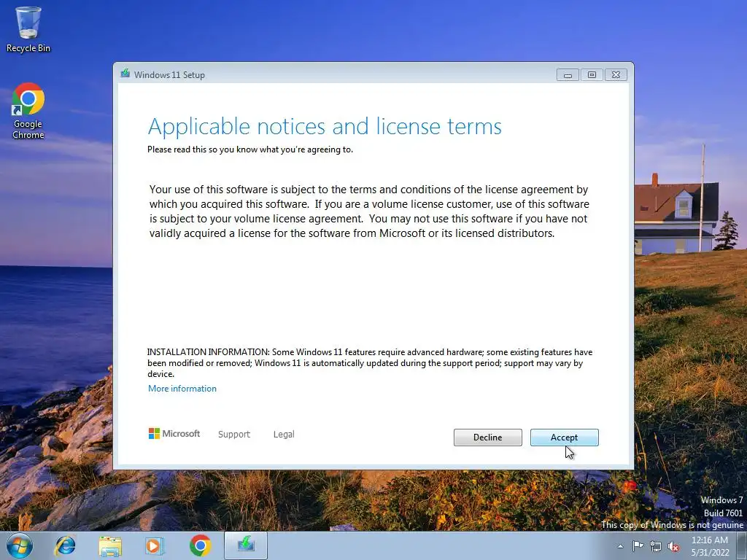
Task: Open Google Chrome from the taskbar
Action: (200, 545)
